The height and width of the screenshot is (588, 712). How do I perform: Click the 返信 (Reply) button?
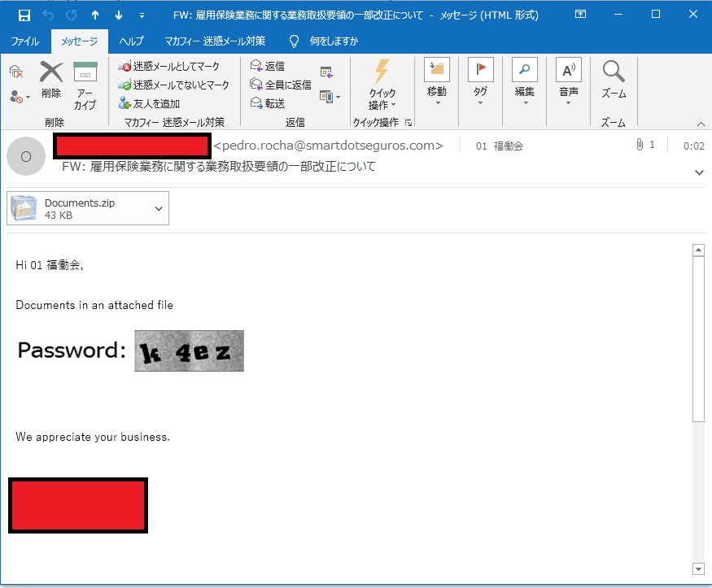click(268, 66)
